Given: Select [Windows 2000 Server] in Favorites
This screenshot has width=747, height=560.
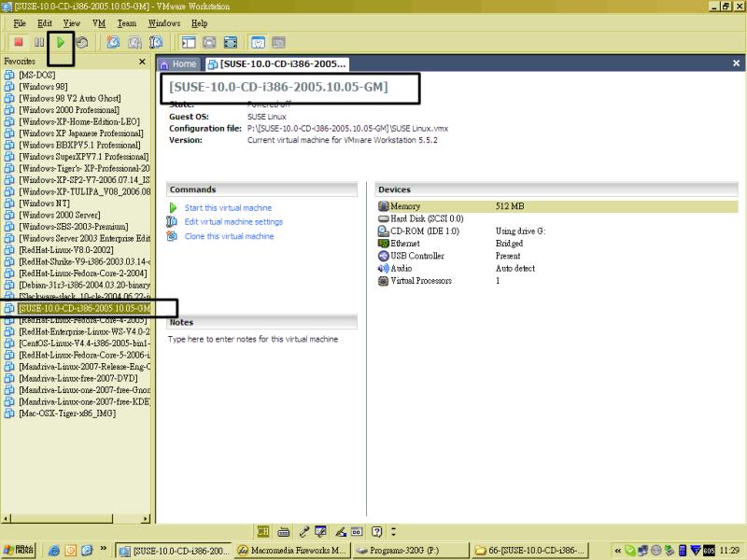Looking at the screenshot, I should (59, 215).
